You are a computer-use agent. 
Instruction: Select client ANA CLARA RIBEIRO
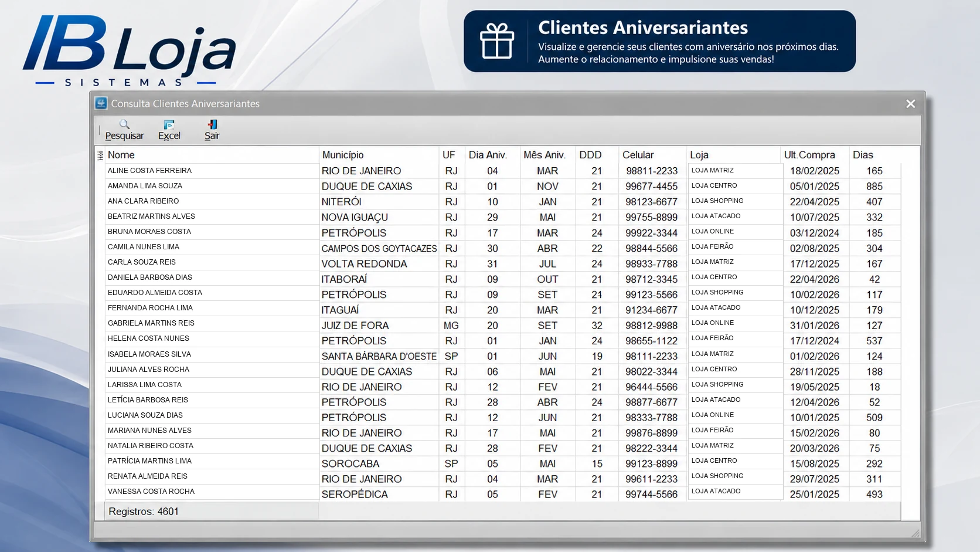point(143,201)
